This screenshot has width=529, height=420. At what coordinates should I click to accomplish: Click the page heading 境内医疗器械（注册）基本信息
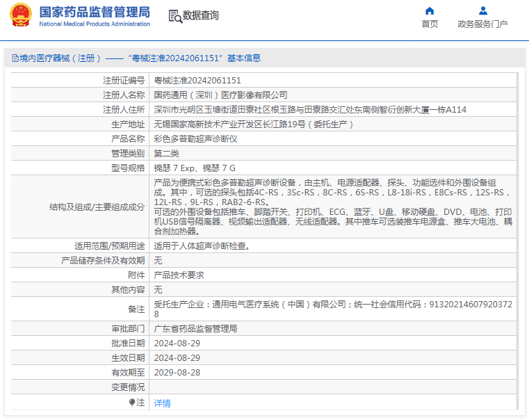point(140,58)
